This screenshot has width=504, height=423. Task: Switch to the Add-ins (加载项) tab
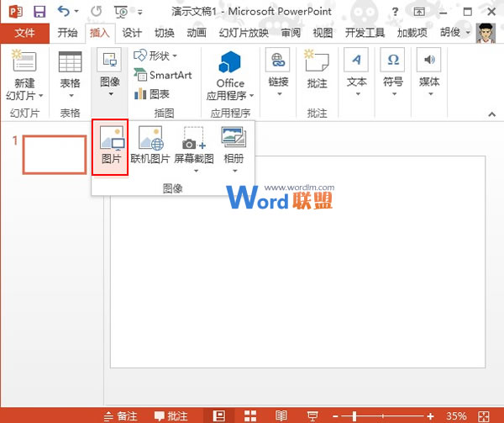point(412,33)
